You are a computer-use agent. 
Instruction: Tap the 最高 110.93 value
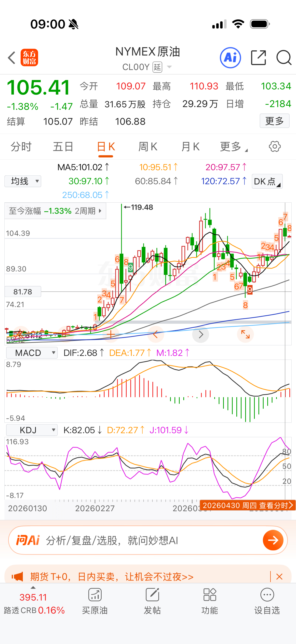coord(204,86)
